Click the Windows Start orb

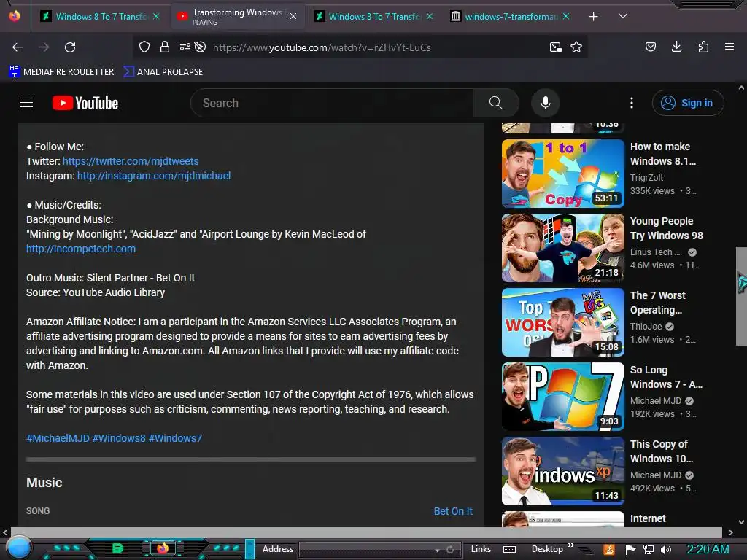tap(19, 548)
